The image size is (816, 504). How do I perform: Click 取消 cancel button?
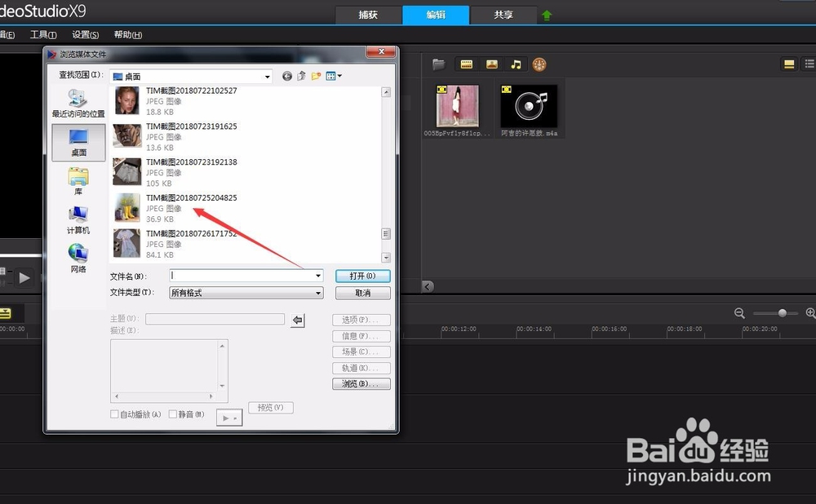[362, 293]
